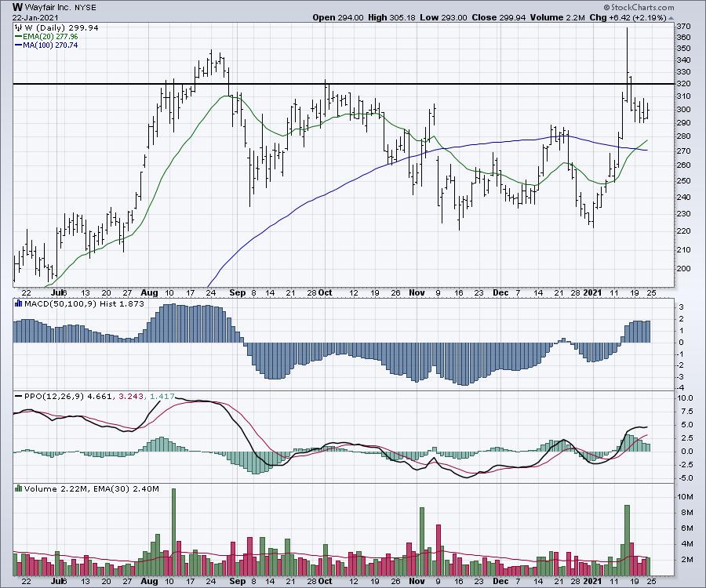
Task: Click the -4 label on the MACD axis
Action: [681, 388]
